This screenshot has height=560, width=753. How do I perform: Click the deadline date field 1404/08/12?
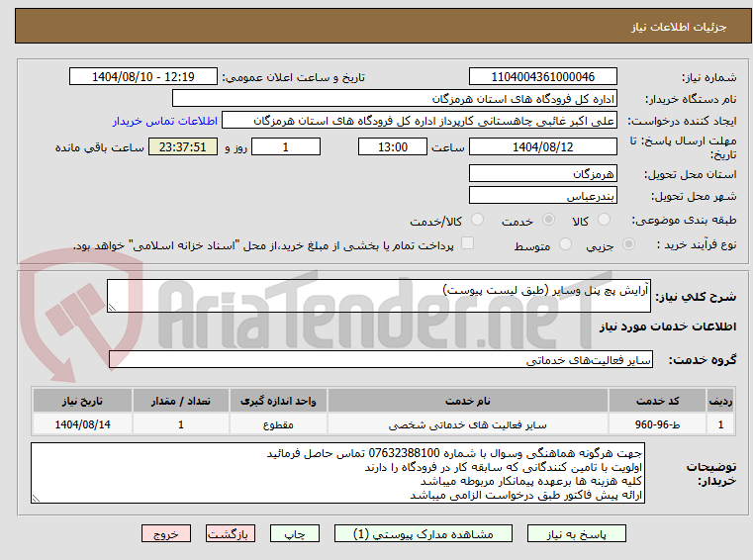pyautogui.click(x=542, y=146)
